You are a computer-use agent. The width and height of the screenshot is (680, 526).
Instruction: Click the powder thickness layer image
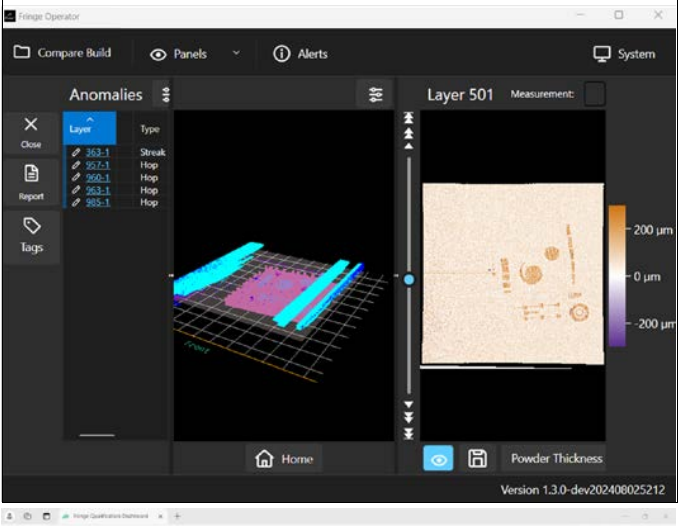pos(513,274)
